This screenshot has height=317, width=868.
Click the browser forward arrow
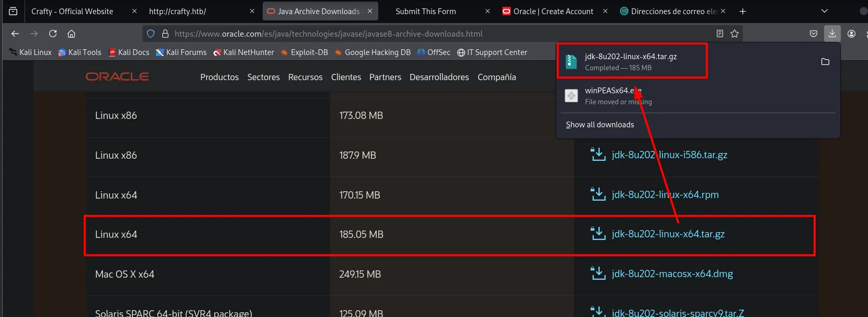34,34
